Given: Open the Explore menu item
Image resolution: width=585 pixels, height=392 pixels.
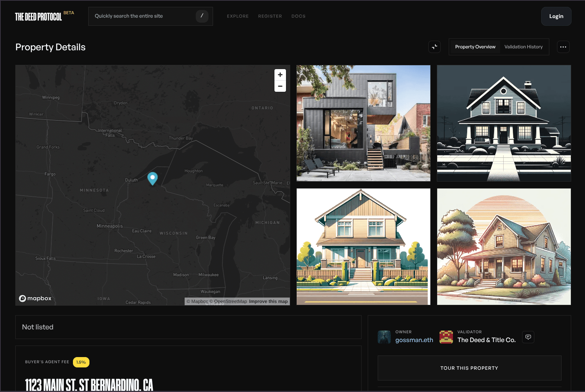Looking at the screenshot, I should [x=238, y=16].
